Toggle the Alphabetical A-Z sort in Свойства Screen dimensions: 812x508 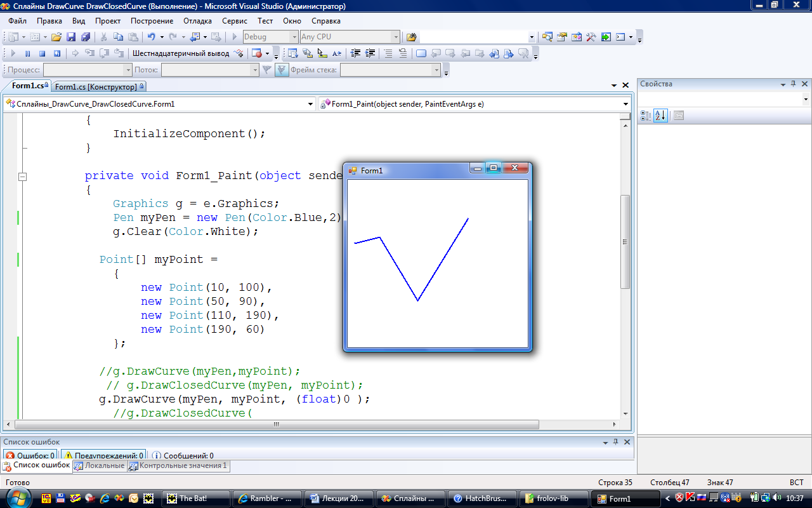(x=660, y=116)
